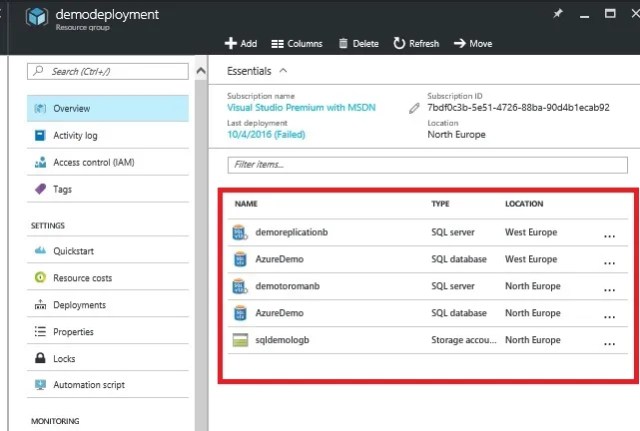640x431 pixels.
Task: Open the ellipsis menu for demotoromanb
Action: [x=609, y=290]
